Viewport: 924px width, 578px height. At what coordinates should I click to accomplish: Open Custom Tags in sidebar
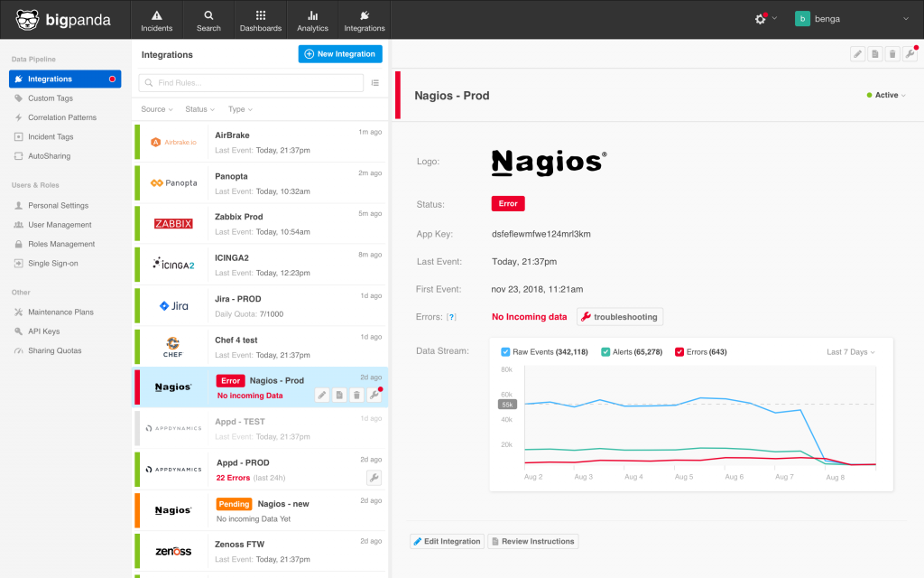click(x=51, y=98)
